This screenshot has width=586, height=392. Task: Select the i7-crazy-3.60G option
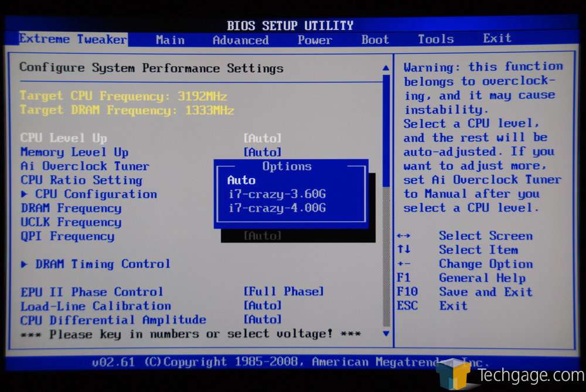click(277, 194)
